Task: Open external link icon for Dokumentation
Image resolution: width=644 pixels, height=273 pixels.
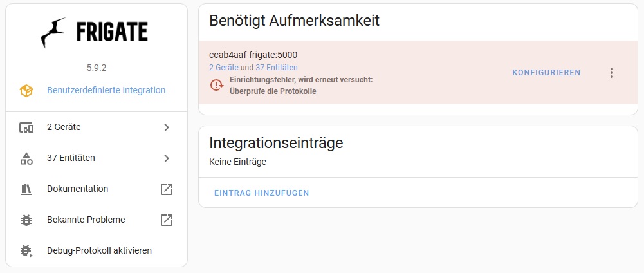Action: coord(167,189)
